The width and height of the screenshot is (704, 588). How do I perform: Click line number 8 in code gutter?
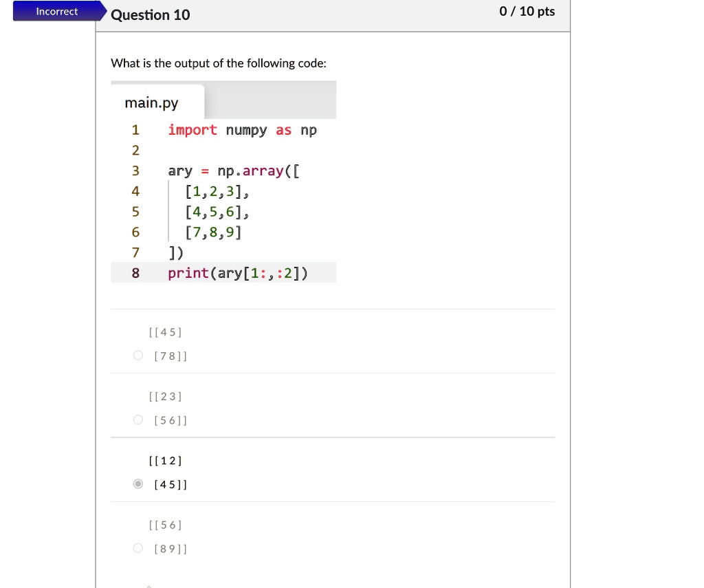coord(135,273)
